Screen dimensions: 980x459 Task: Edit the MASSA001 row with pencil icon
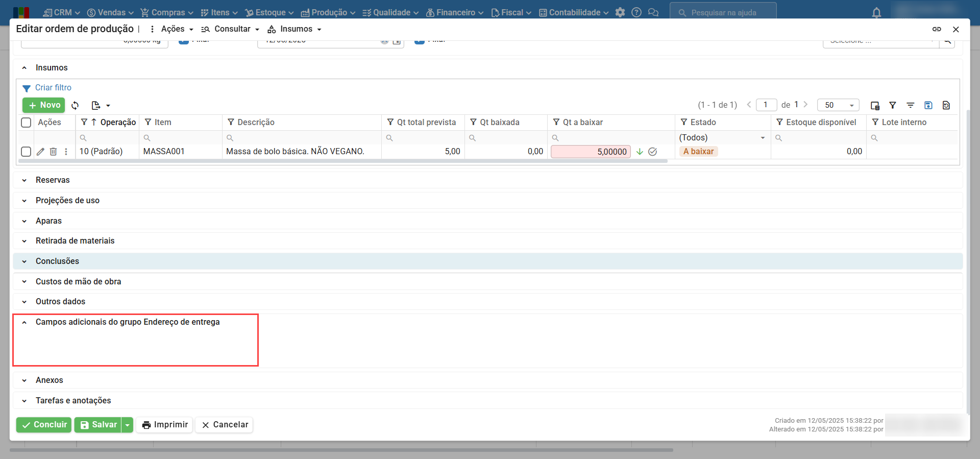[x=41, y=151]
